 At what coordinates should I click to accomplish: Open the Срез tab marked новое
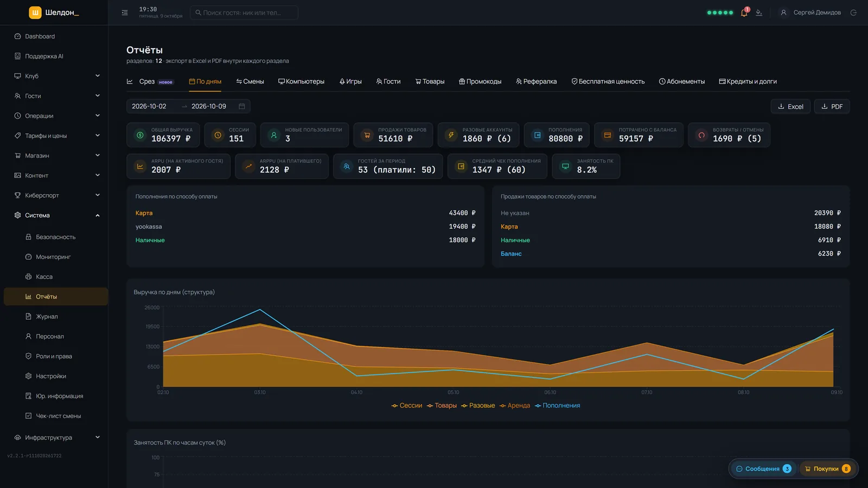click(150, 81)
